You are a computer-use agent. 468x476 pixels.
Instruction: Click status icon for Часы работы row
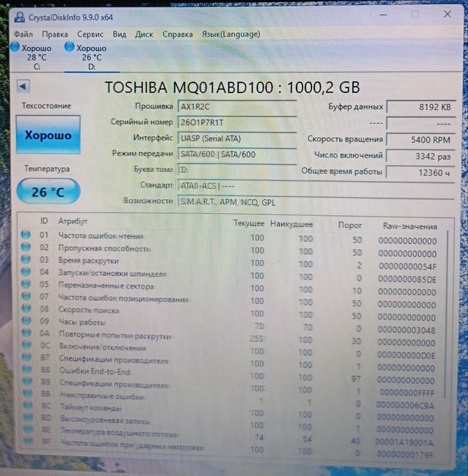tap(27, 320)
